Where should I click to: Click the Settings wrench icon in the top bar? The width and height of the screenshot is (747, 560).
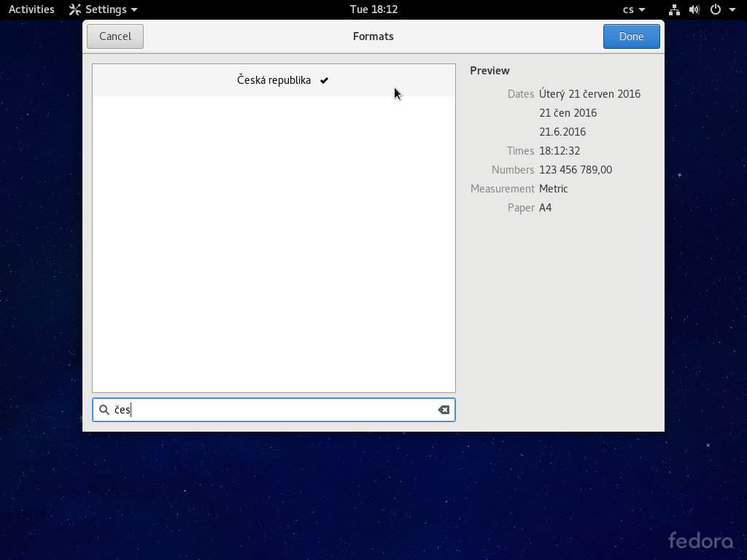[x=75, y=9]
